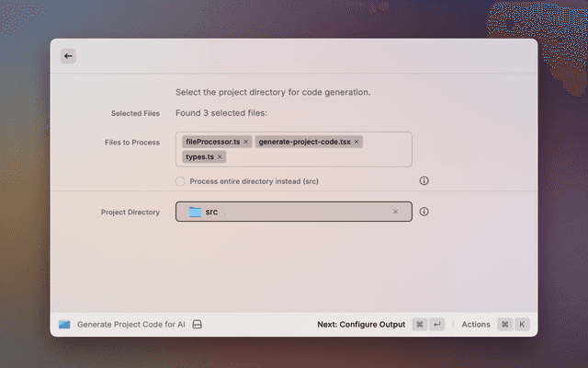This screenshot has height=368, width=588.
Task: Clear the src project directory selection
Action: click(x=395, y=212)
